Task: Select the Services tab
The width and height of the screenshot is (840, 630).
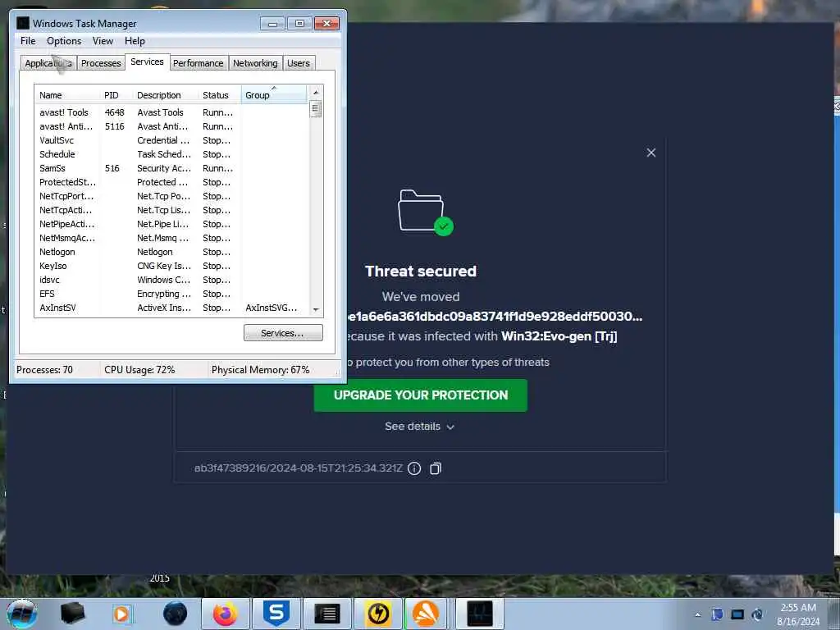Action: click(x=148, y=62)
